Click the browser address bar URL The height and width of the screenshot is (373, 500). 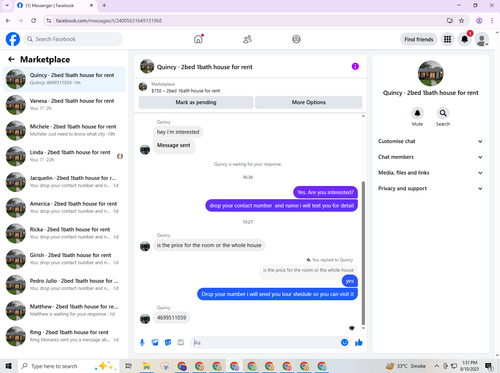coord(109,21)
